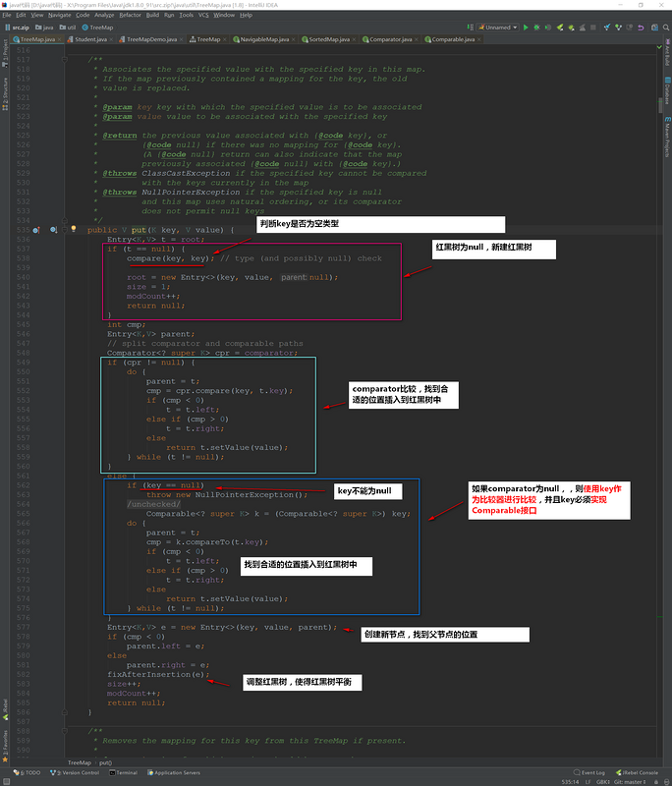
Task: Click the java breadcrumb in navigation bar
Action: [44, 28]
